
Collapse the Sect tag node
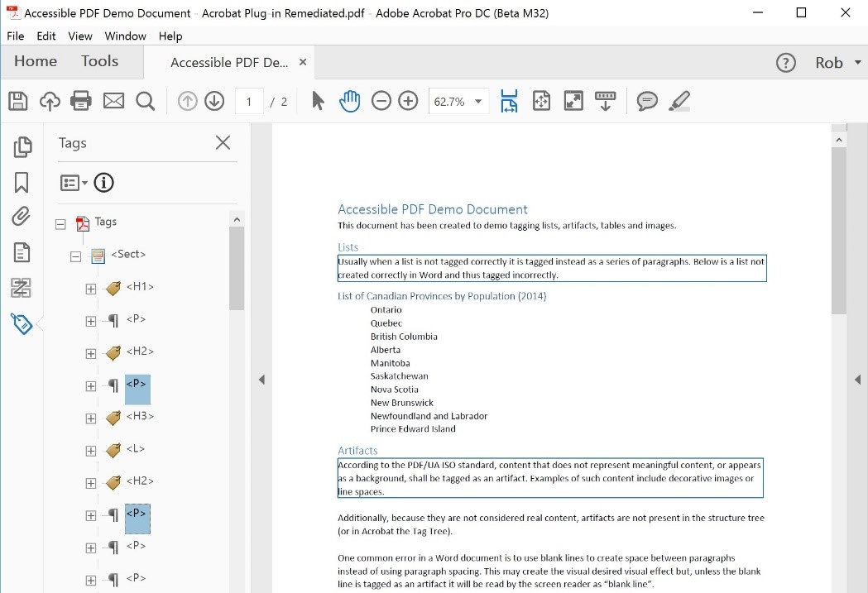(x=76, y=256)
